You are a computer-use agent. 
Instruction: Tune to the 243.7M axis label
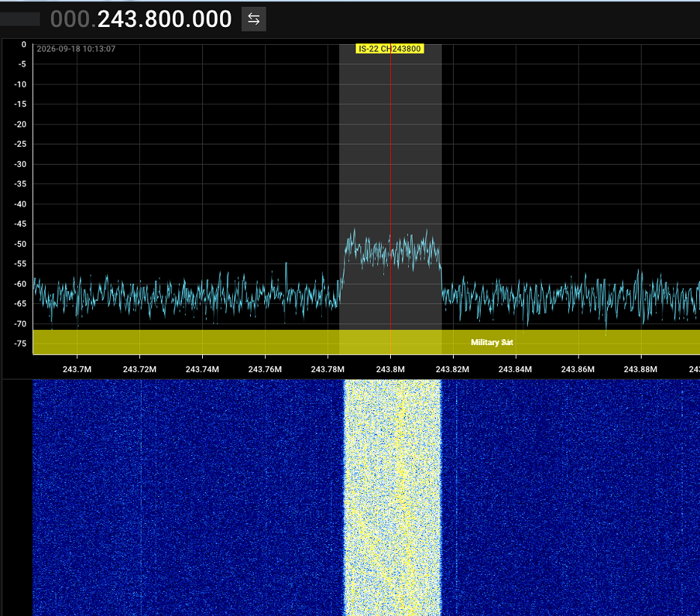click(77, 369)
